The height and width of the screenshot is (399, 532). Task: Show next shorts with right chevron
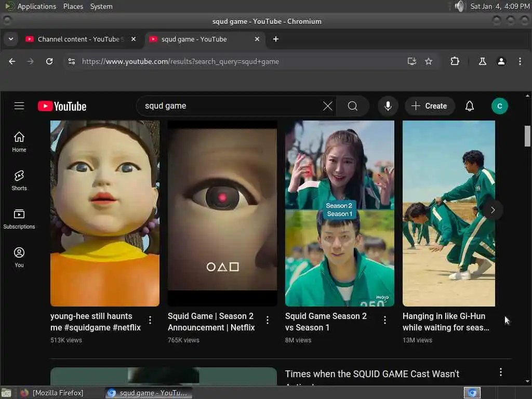coord(493,210)
